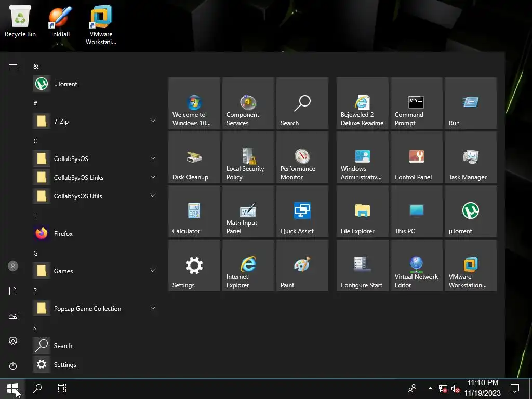Viewport: 532px width, 399px height.
Task: Launch the µTorrent tile in pinned grid
Action: (x=471, y=211)
